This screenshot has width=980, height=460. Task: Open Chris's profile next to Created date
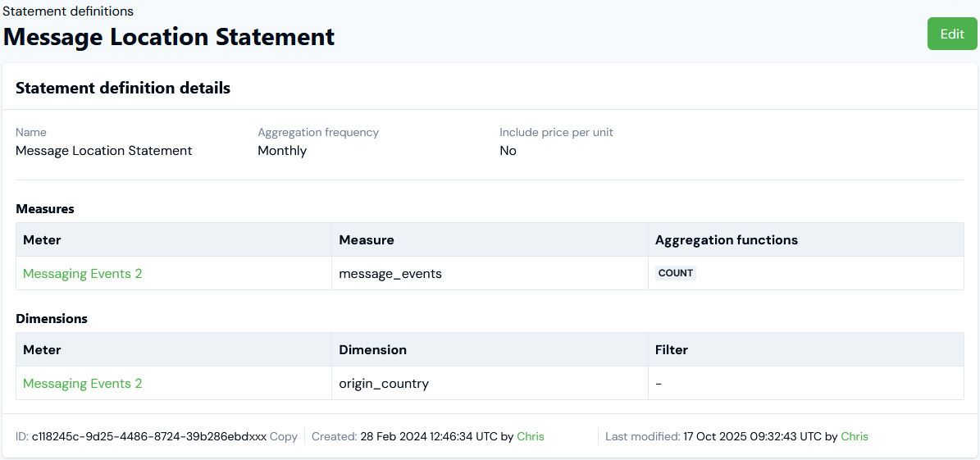click(x=530, y=437)
